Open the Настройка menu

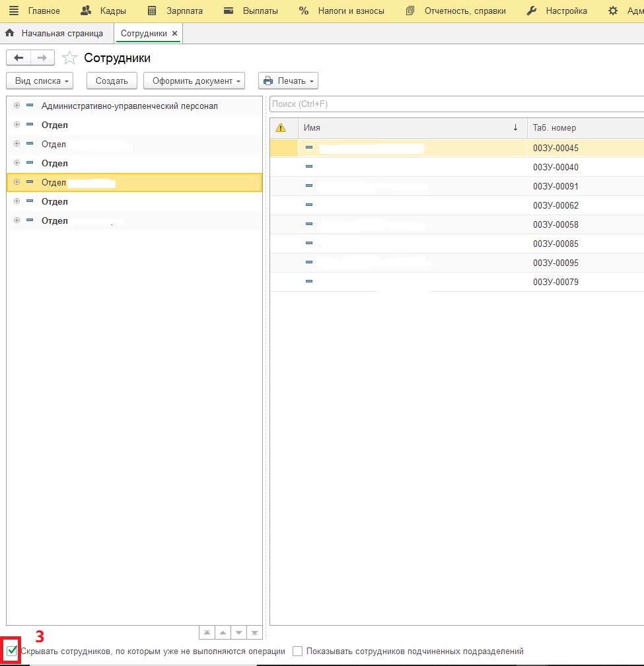point(566,11)
